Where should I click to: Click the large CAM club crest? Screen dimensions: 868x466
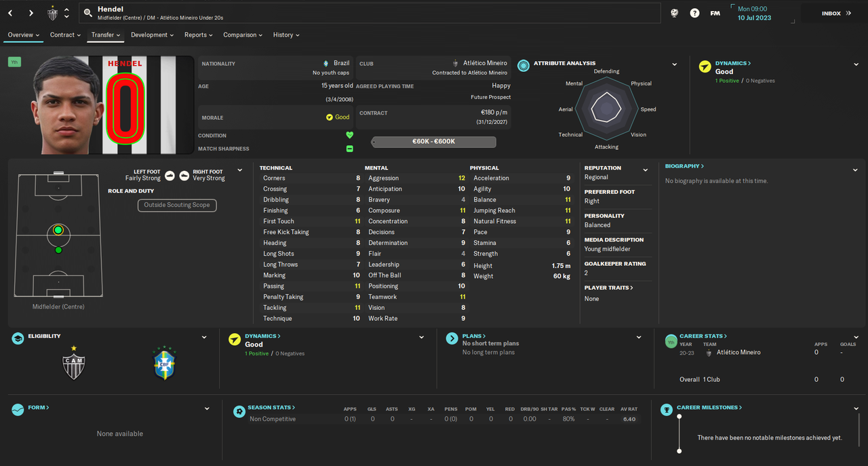coord(73,364)
